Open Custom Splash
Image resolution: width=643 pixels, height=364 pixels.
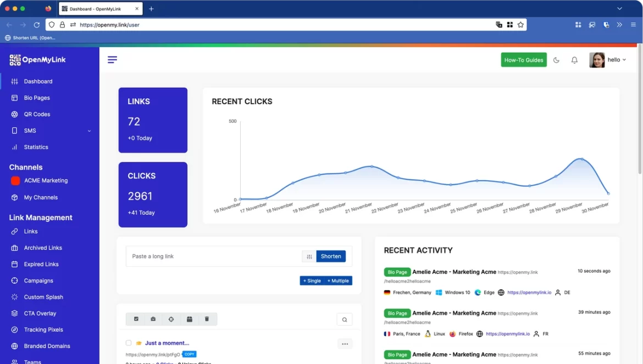[43, 297]
